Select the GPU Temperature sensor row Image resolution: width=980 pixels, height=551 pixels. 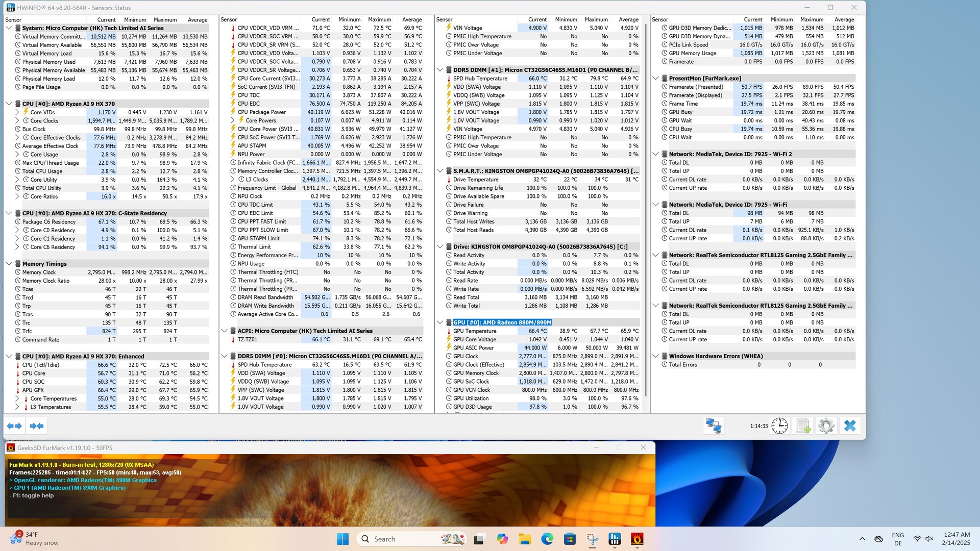tap(475, 331)
